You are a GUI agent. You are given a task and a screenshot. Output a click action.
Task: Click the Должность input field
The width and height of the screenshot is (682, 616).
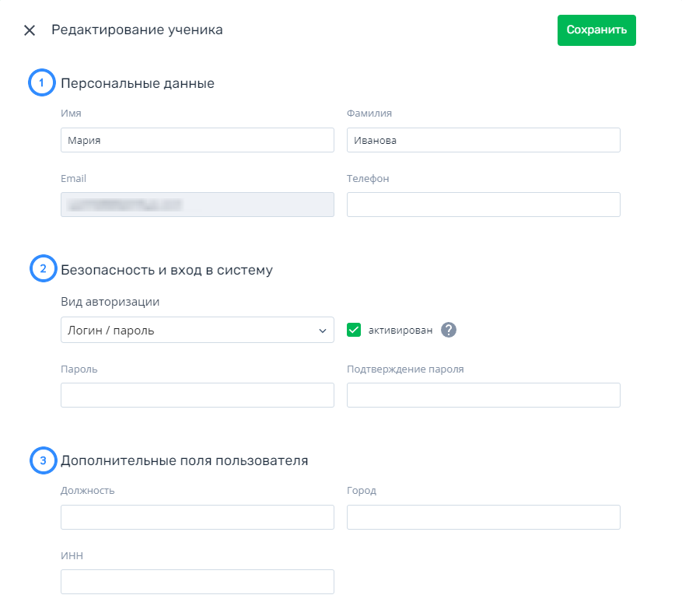coord(198,517)
